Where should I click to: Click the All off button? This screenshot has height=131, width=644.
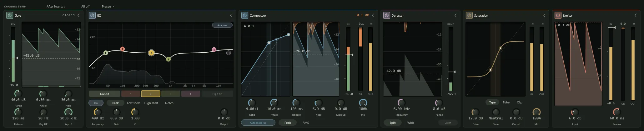point(85,6)
